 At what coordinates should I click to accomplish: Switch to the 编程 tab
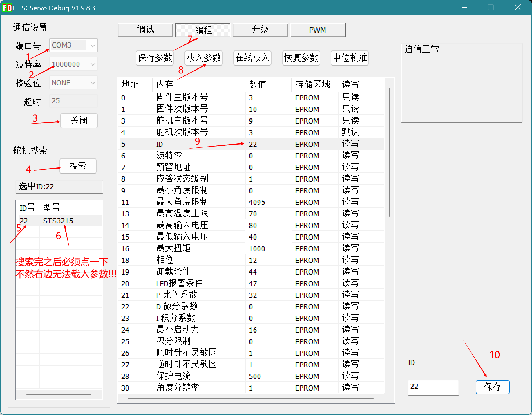click(x=203, y=30)
